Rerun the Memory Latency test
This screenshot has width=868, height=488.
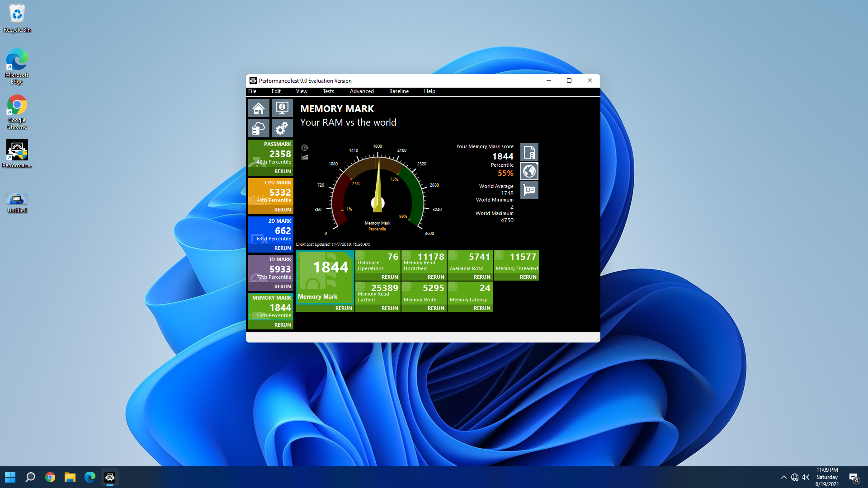[482, 308]
